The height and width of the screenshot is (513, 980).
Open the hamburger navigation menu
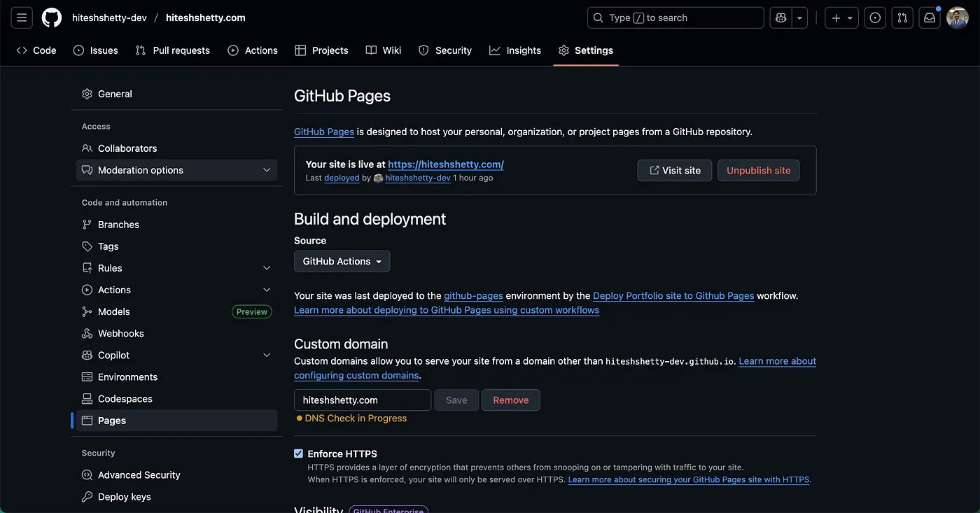point(22,17)
